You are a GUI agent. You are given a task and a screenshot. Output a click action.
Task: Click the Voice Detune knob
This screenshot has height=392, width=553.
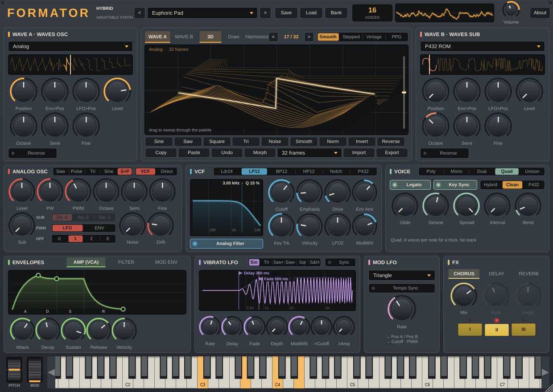point(436,206)
